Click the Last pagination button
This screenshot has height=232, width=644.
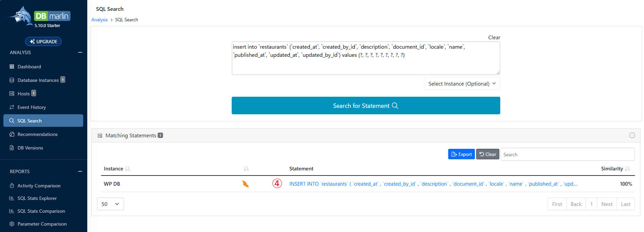[626, 204]
